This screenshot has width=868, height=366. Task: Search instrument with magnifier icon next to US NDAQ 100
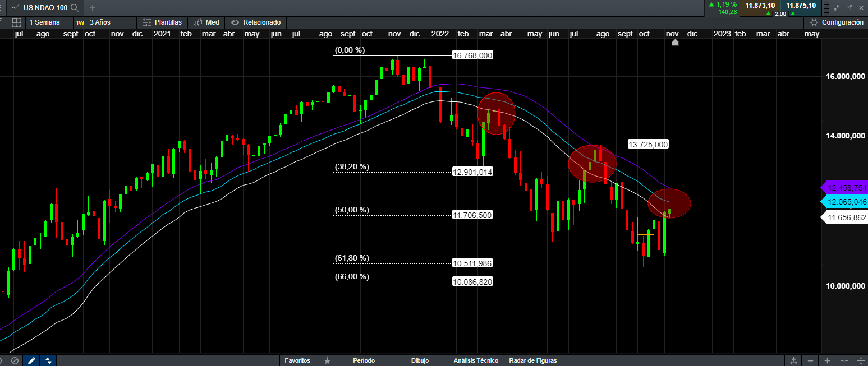[74, 8]
